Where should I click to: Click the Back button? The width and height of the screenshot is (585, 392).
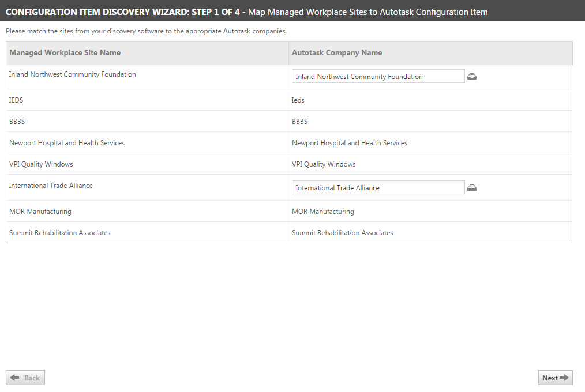coord(25,378)
